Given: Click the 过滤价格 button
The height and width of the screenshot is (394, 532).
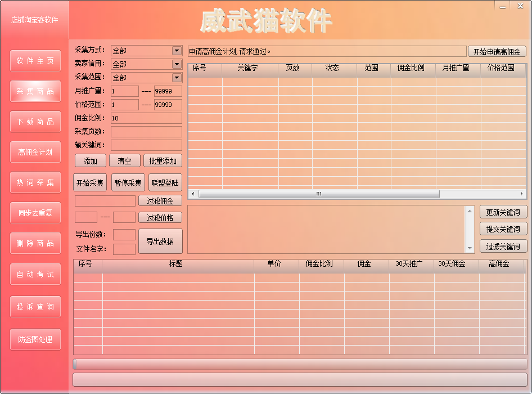Looking at the screenshot, I should (x=160, y=217).
